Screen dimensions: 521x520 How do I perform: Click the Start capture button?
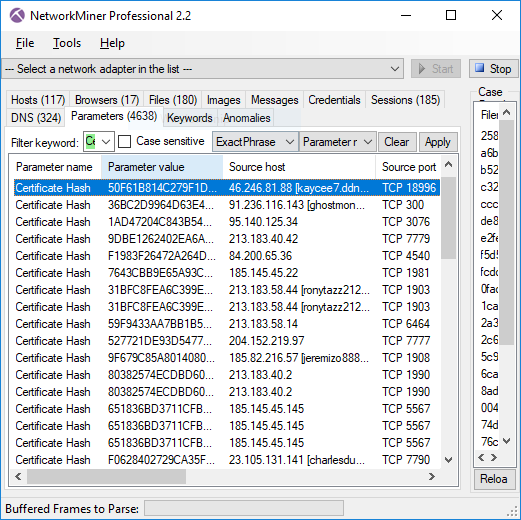[436, 69]
